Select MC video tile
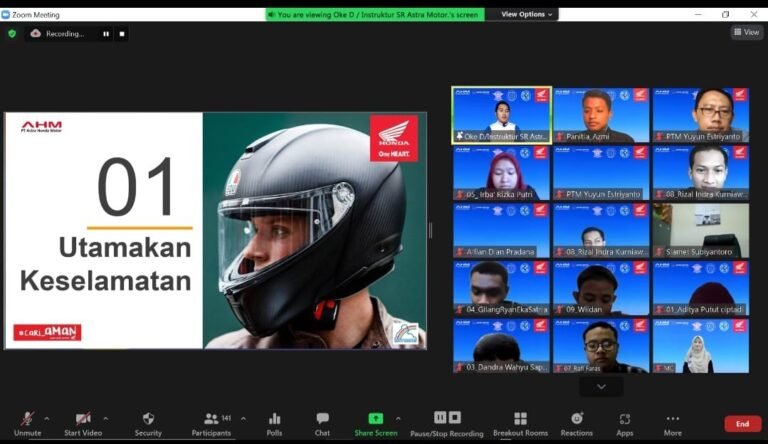 [700, 345]
